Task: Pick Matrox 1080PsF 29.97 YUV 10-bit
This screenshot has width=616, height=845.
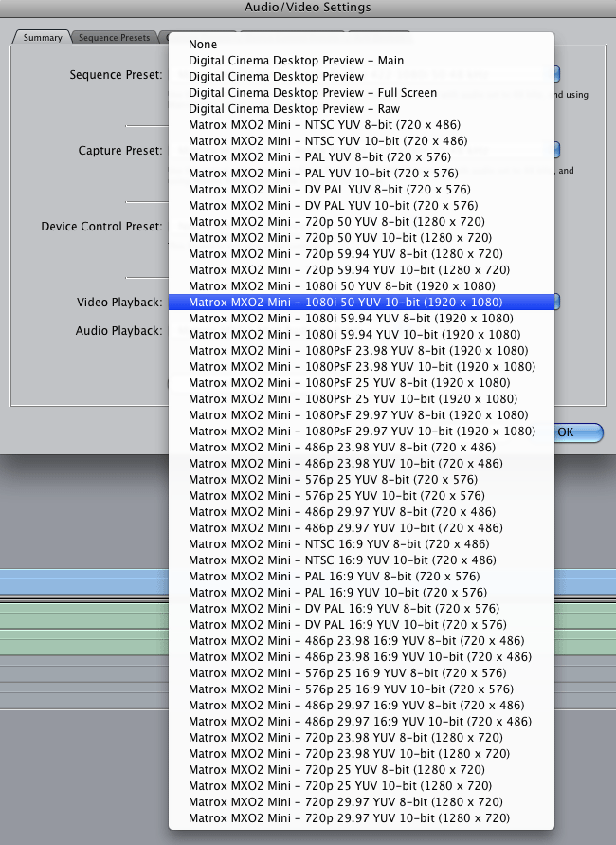Action: (362, 432)
